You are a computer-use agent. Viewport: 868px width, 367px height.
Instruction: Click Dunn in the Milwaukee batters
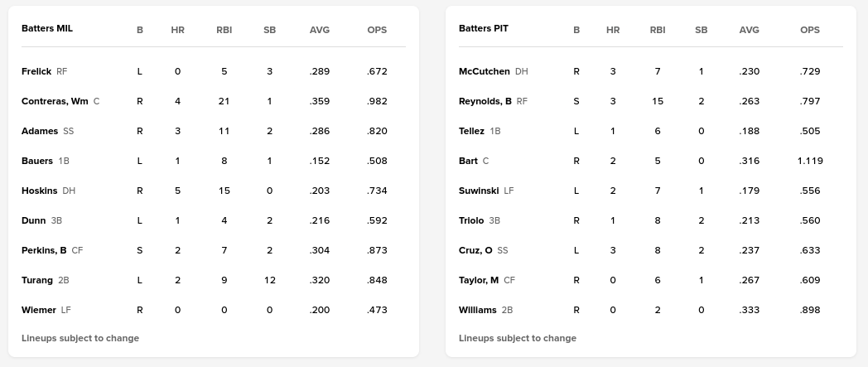(34, 220)
